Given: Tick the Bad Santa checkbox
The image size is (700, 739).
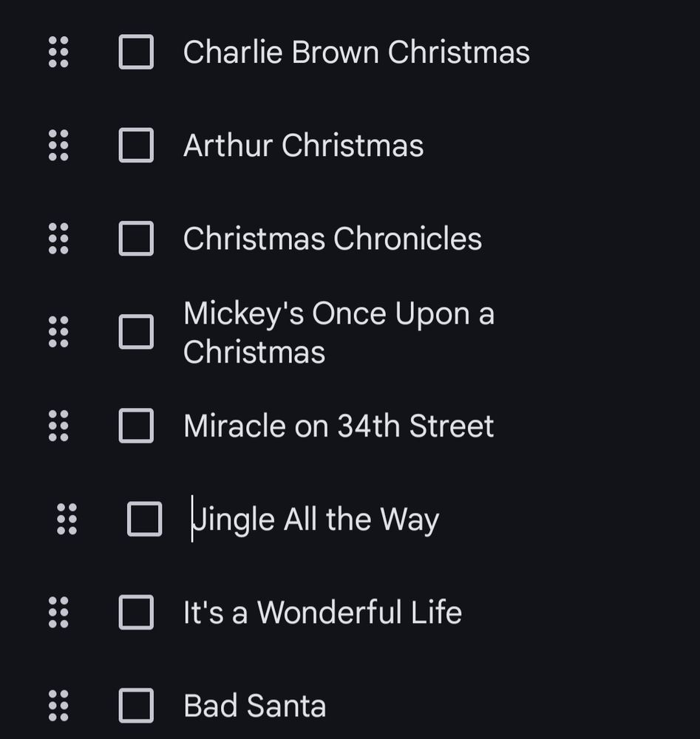Looking at the screenshot, I should tap(136, 706).
